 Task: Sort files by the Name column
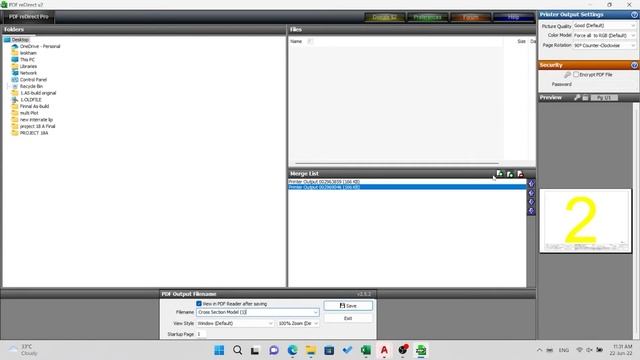tap(296, 41)
